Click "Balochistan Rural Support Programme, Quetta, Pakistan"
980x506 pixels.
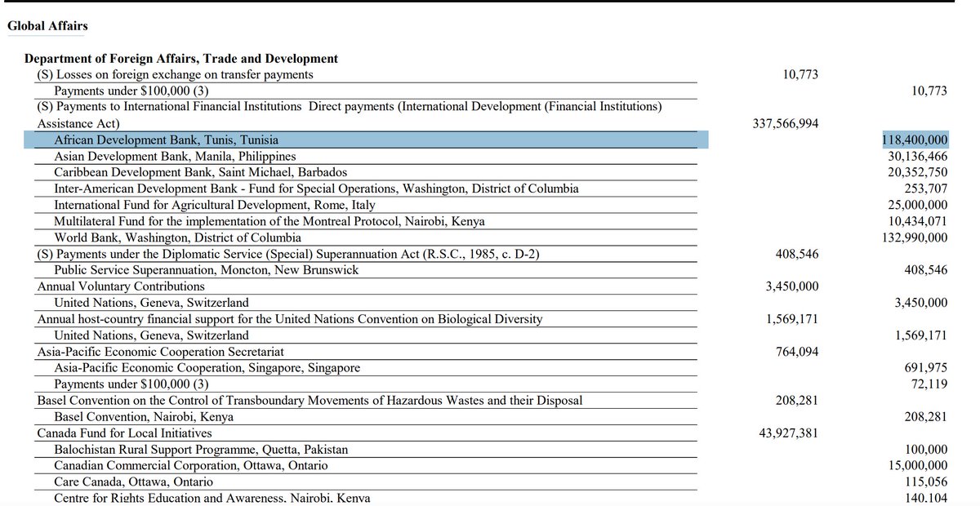(201, 450)
